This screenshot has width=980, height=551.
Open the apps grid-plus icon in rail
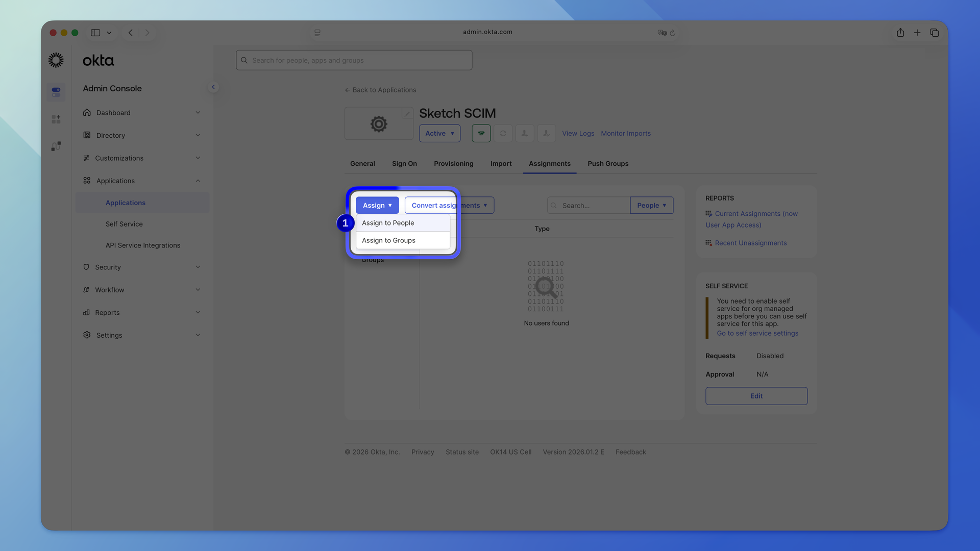56,119
